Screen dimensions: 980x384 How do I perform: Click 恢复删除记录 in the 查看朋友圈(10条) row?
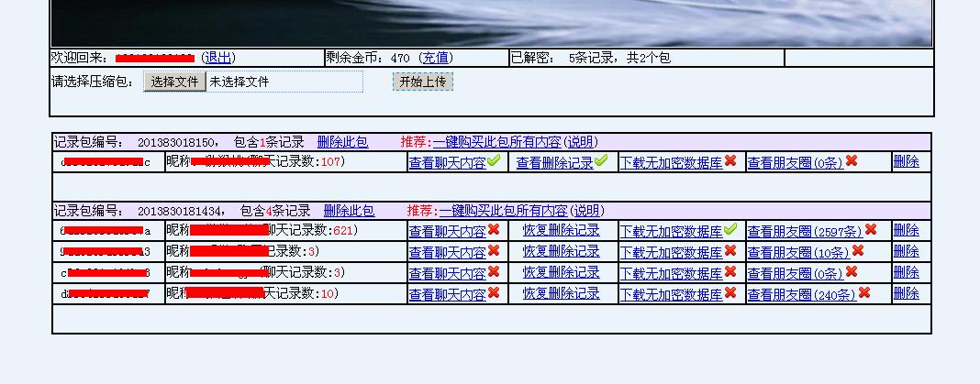[x=562, y=252]
